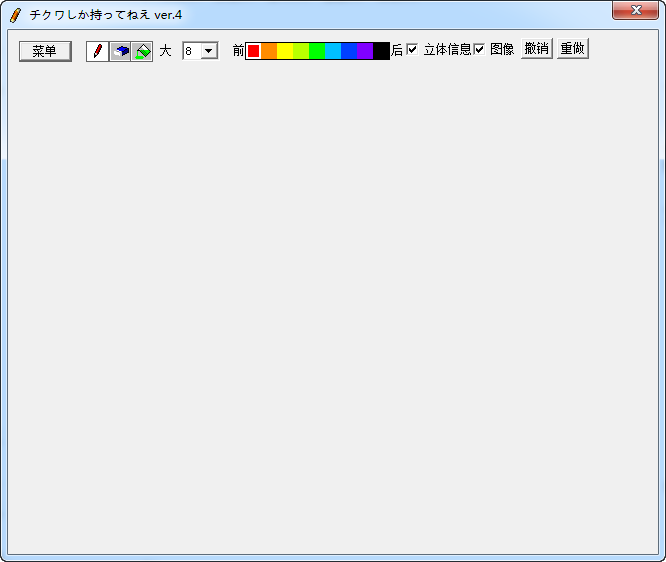
Task: Pick the black color swatch
Action: 381,51
